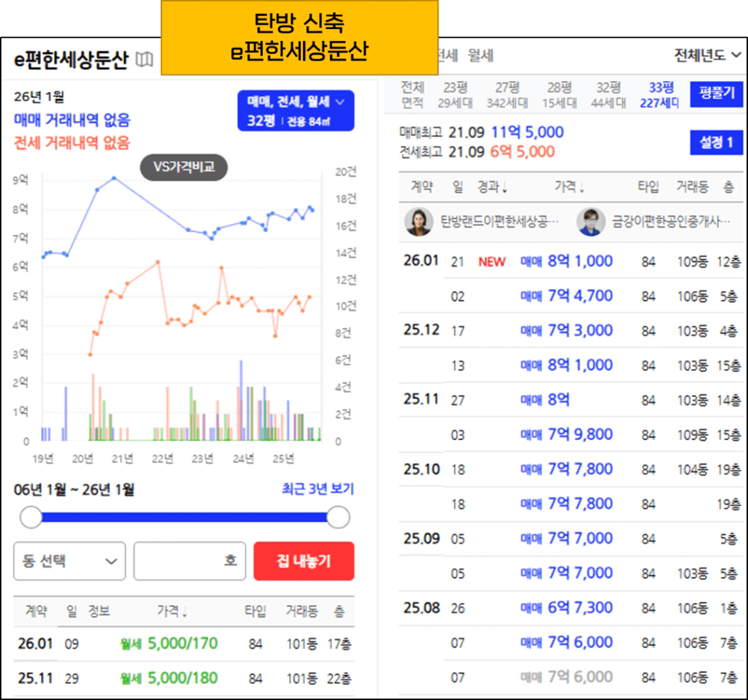
Task: Expand the 전체년도 year dropdown
Action: click(707, 55)
